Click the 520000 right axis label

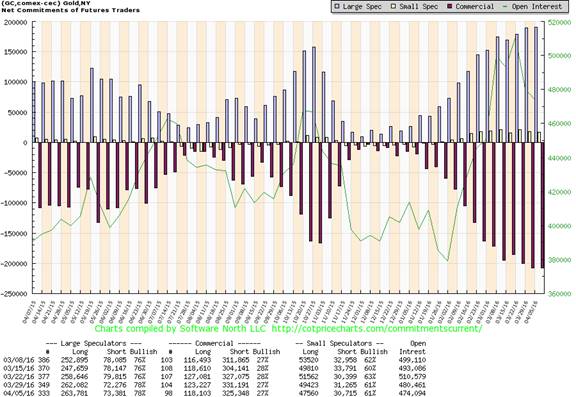(559, 22)
